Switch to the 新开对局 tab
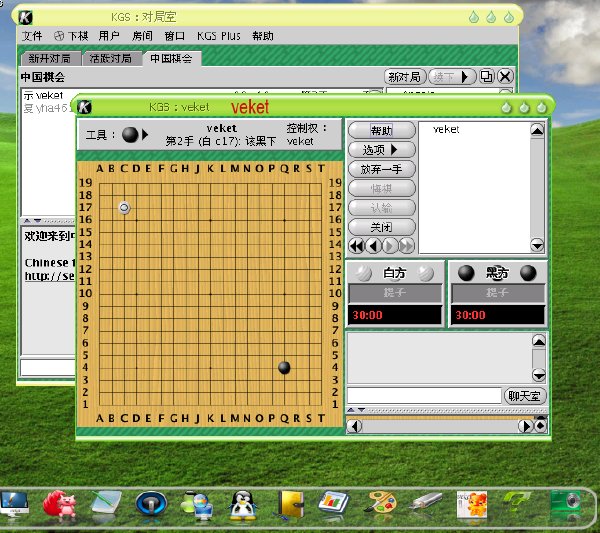The image size is (600, 533). point(50,59)
